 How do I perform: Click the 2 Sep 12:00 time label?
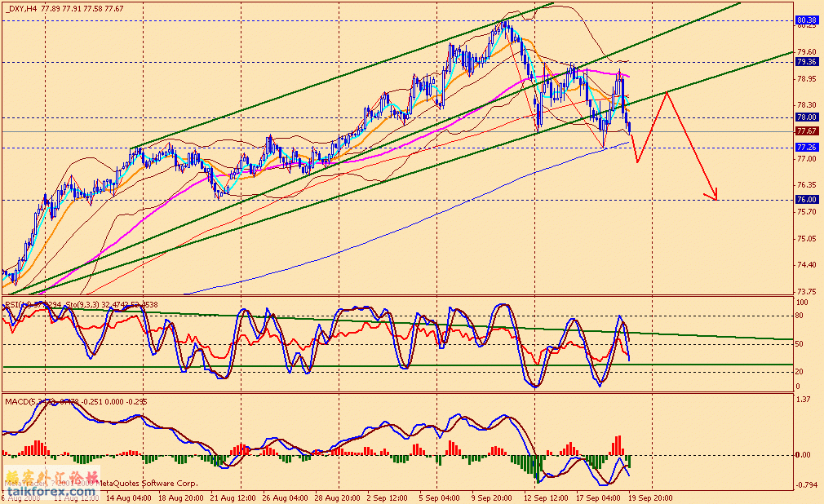pyautogui.click(x=387, y=497)
